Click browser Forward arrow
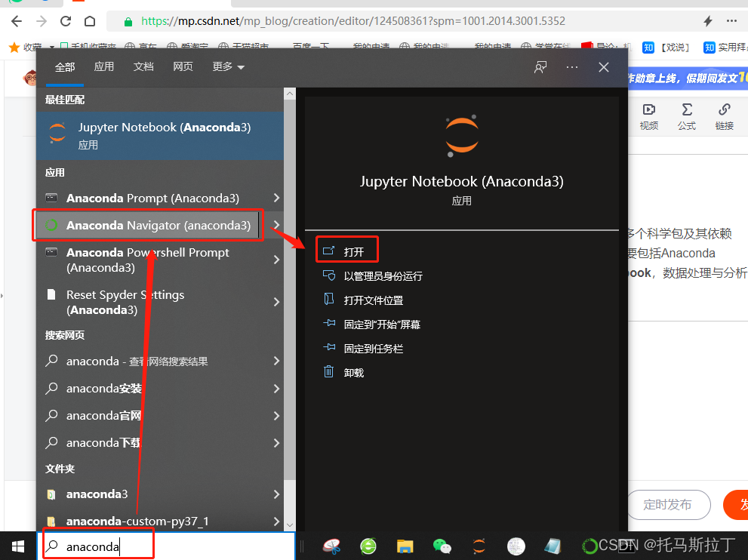This screenshot has height=560, width=748. tap(42, 21)
